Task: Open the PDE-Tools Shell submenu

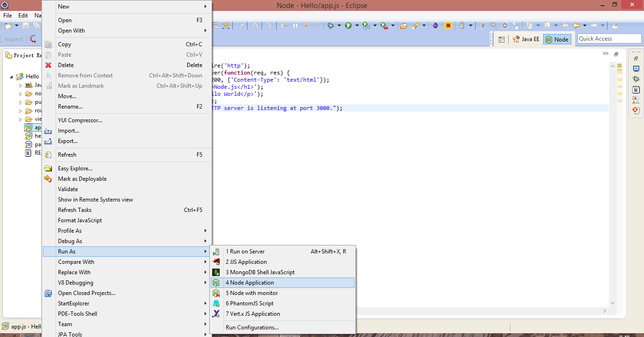Action: click(127, 314)
